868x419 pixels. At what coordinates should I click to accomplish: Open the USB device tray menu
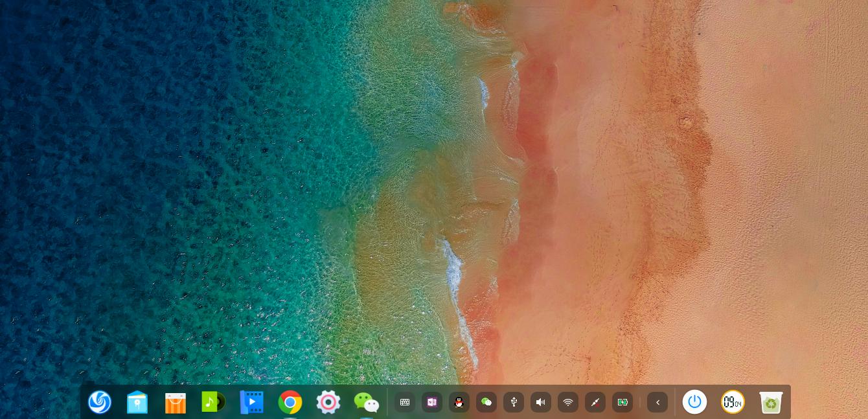click(x=514, y=402)
